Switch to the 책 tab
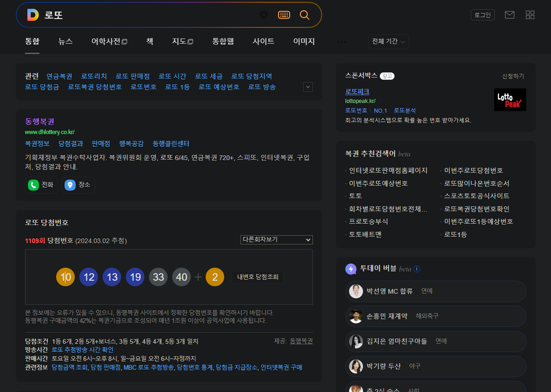This screenshot has height=392, width=551. pyautogui.click(x=149, y=41)
